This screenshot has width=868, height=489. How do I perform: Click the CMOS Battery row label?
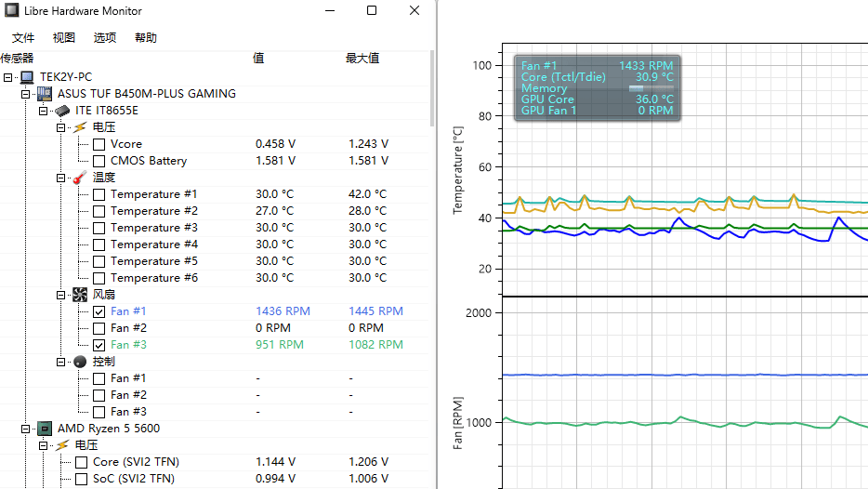point(149,161)
